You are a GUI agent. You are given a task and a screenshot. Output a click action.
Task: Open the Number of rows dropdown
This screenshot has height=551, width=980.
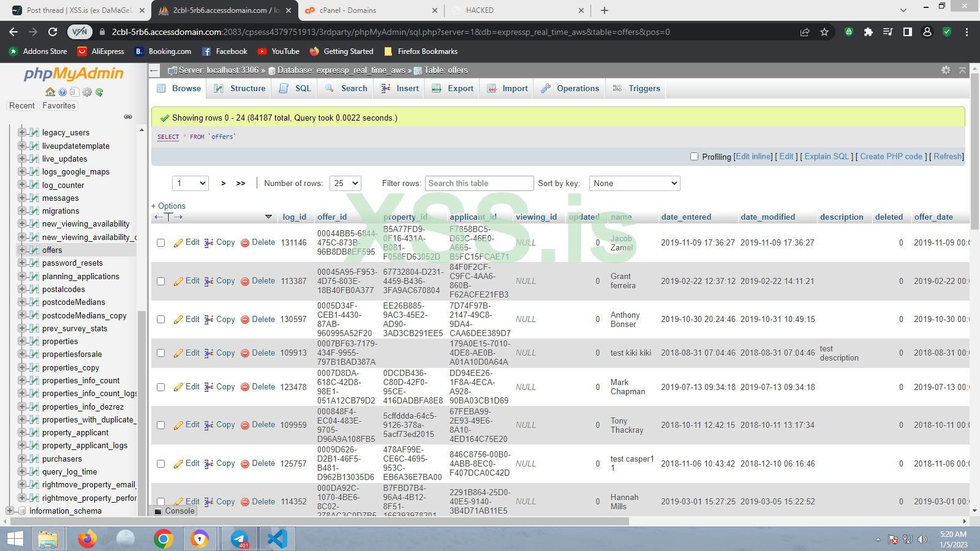(x=345, y=183)
